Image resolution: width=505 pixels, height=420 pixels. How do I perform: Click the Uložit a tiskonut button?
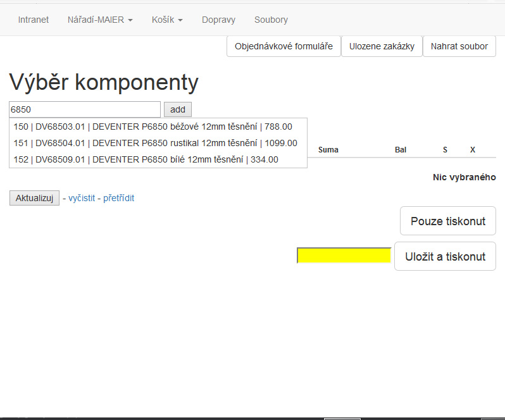coord(445,256)
